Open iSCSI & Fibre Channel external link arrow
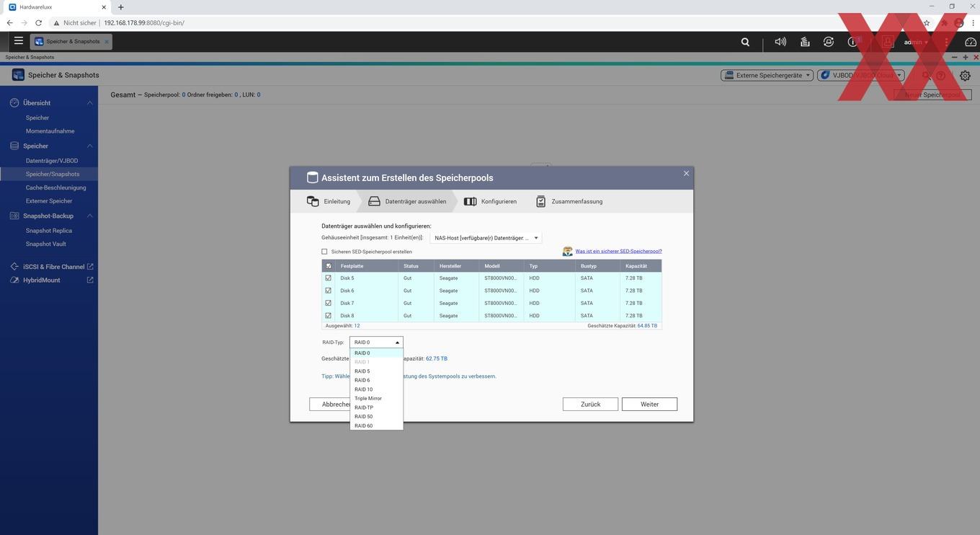The image size is (980, 535). 90,267
